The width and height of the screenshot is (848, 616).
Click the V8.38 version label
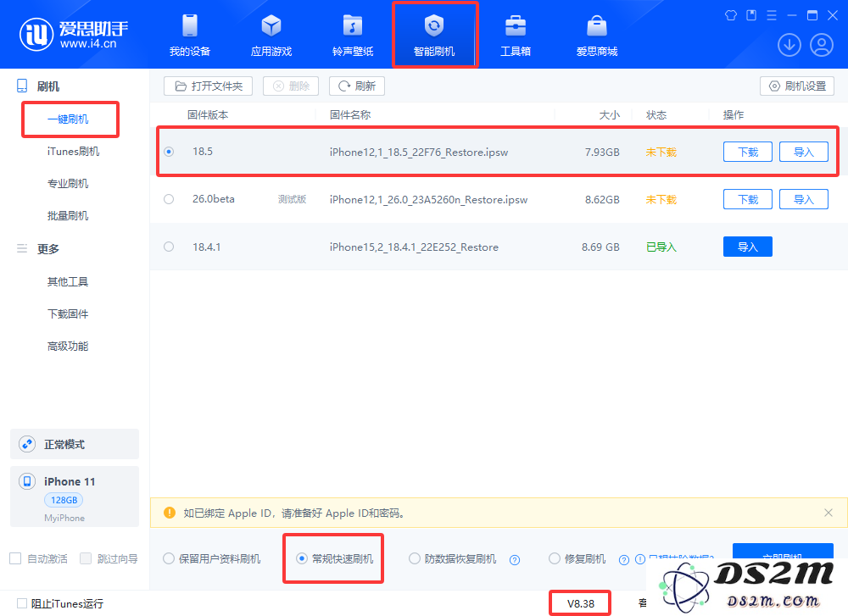coord(580,603)
